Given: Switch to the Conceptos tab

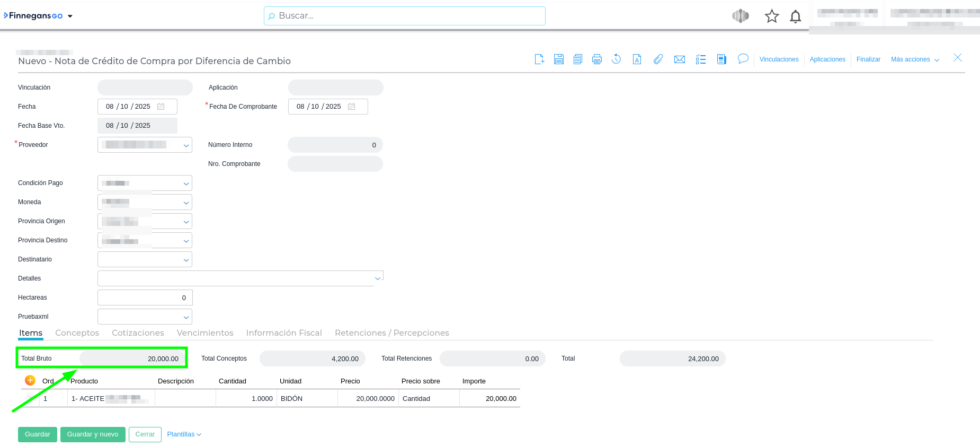Looking at the screenshot, I should 77,333.
